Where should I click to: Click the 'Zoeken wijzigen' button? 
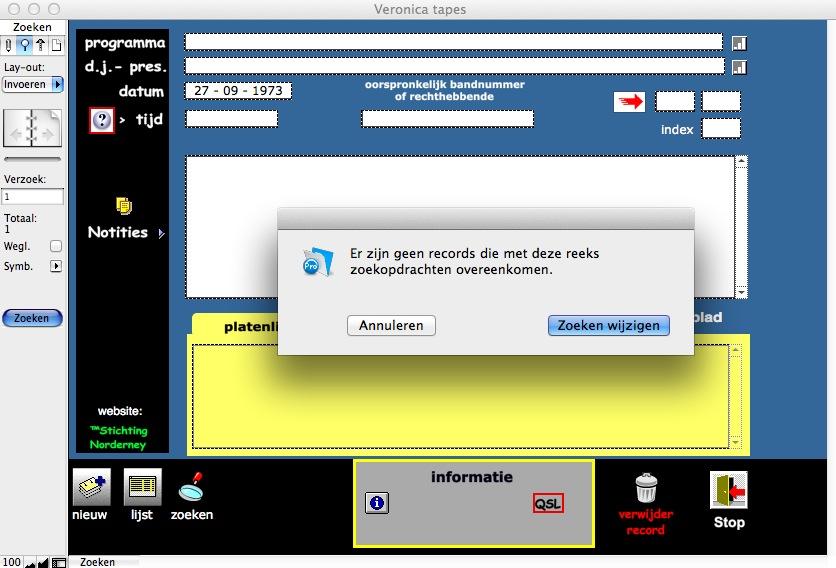tap(608, 325)
